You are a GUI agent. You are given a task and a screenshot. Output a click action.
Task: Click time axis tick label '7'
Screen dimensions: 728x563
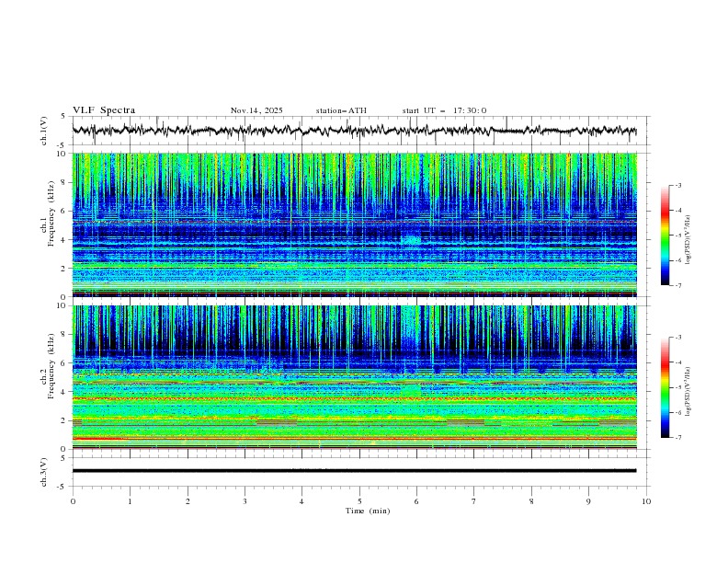click(474, 501)
